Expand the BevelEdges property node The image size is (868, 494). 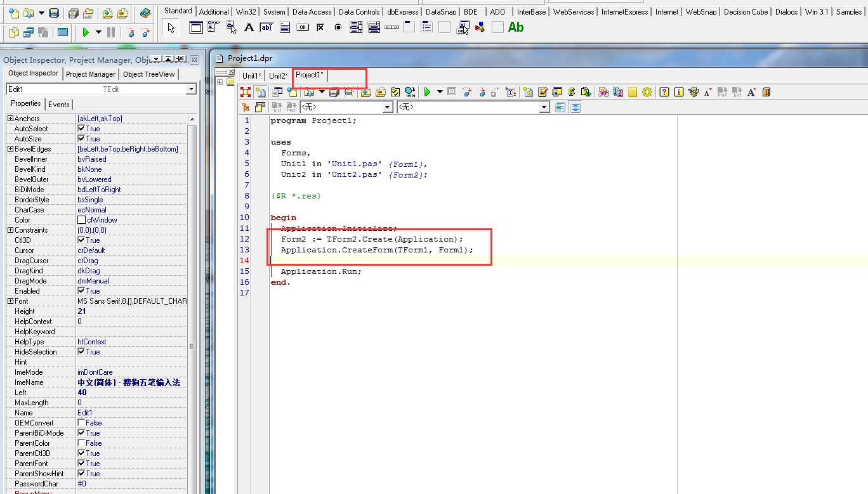[10, 149]
